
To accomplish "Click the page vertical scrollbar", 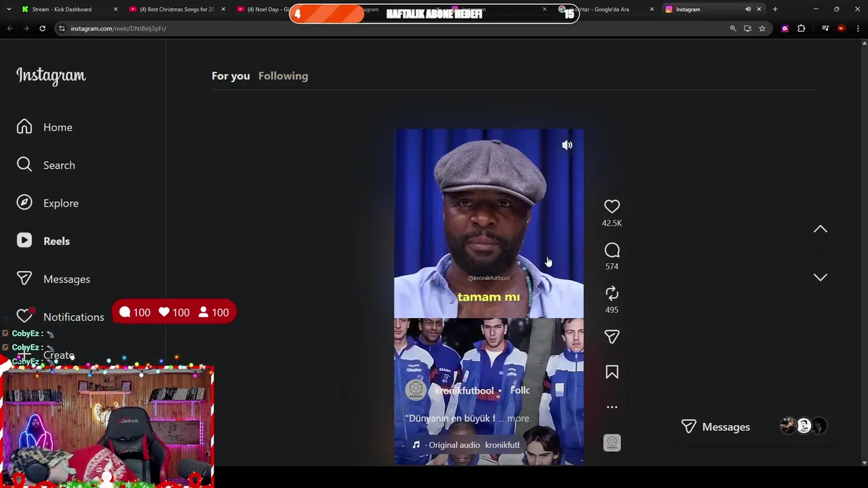I will [864, 253].
